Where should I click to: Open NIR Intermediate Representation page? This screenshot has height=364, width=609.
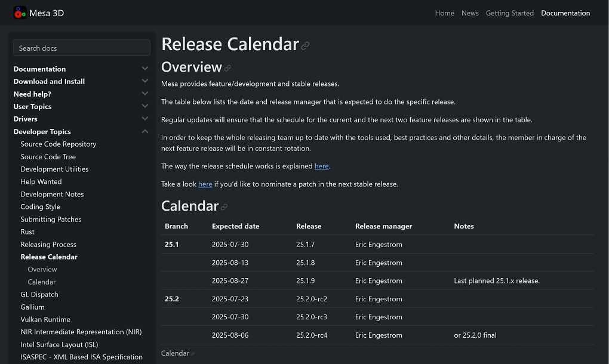pyautogui.click(x=81, y=332)
